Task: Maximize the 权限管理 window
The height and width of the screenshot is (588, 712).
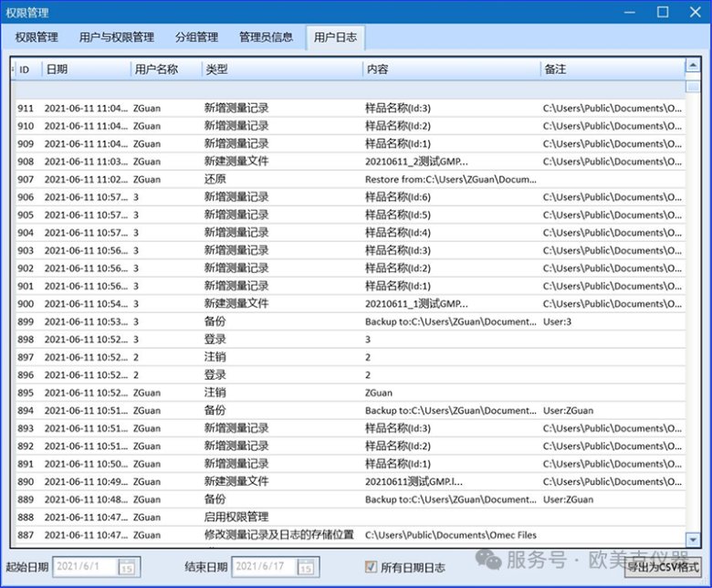Action: pos(663,12)
